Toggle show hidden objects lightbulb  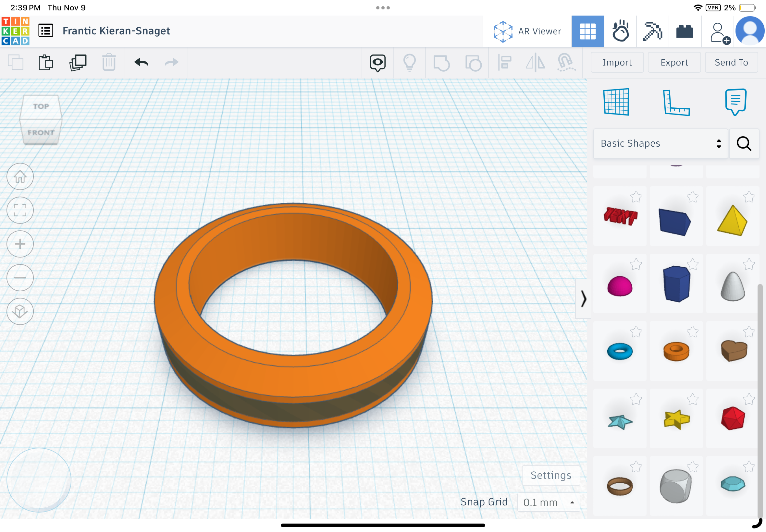tap(410, 62)
